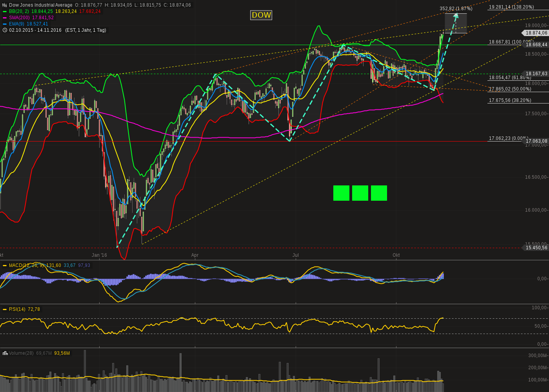
Task: Click the volume average value 93,56M
Action: pos(62,353)
